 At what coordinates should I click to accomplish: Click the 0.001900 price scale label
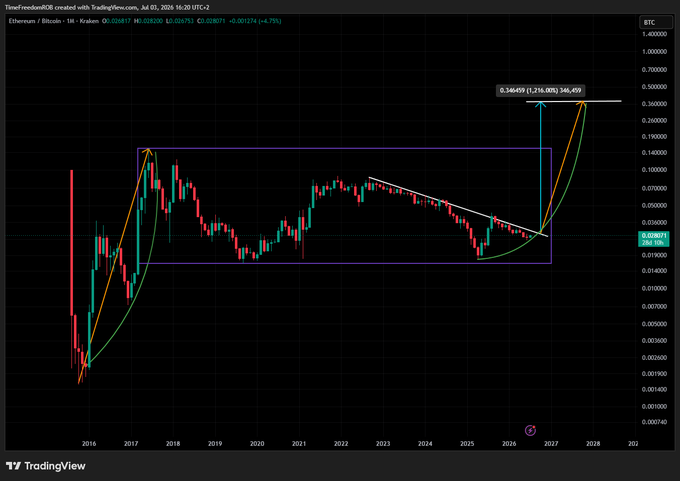654,373
